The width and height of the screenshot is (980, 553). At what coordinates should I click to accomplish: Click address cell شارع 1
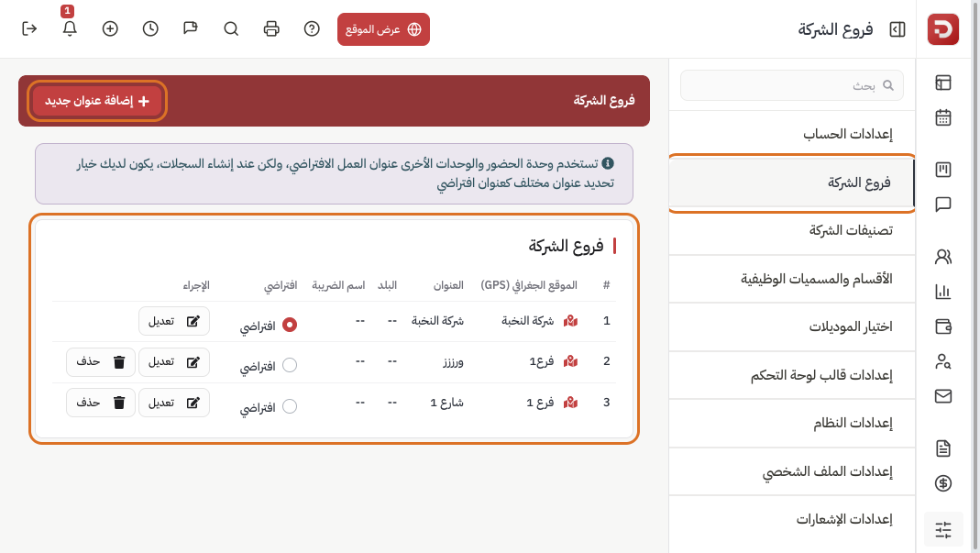[446, 403]
